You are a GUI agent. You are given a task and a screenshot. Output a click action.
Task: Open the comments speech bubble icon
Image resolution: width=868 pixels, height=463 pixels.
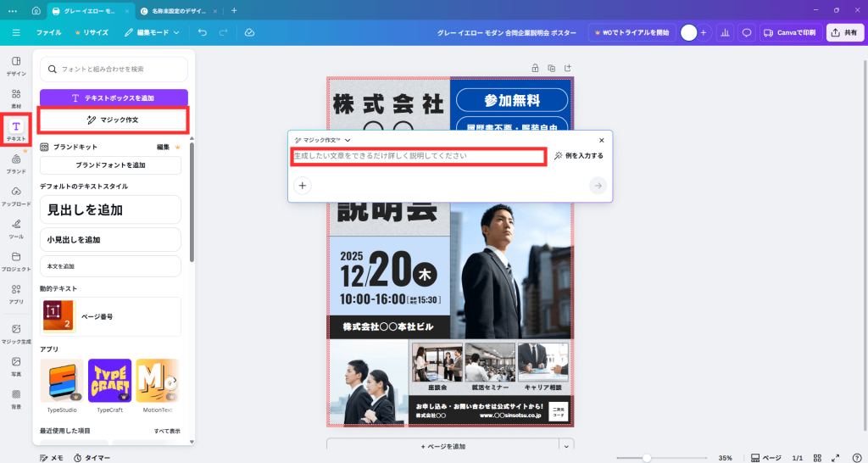click(x=747, y=32)
